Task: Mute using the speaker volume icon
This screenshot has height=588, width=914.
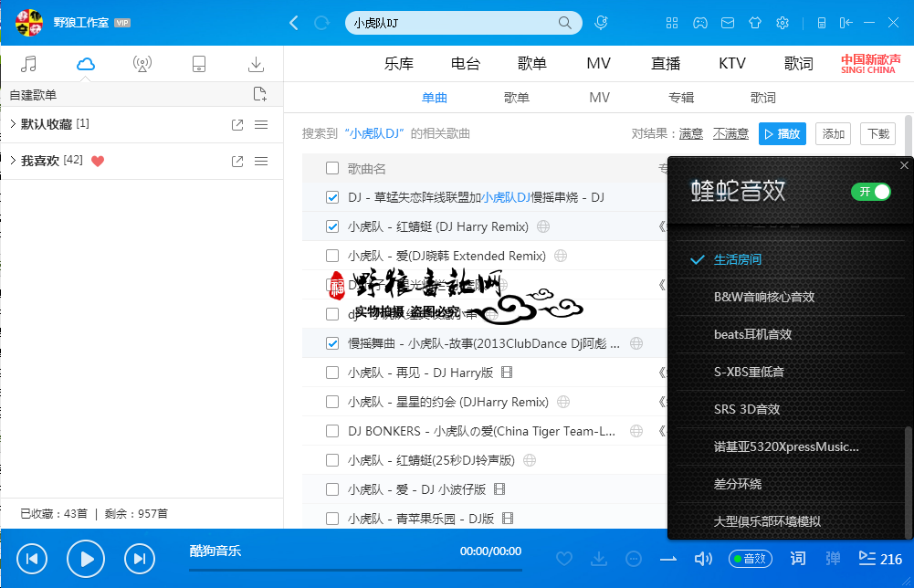Action: 703,559
